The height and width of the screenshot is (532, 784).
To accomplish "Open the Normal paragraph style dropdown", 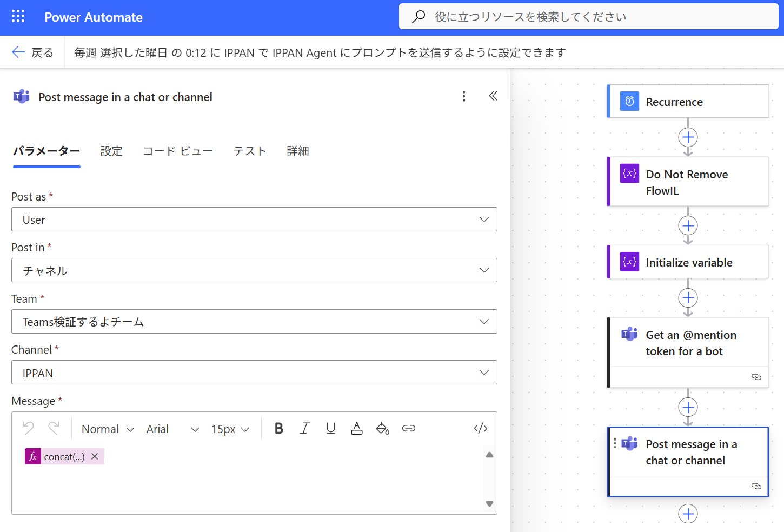I will pyautogui.click(x=108, y=429).
